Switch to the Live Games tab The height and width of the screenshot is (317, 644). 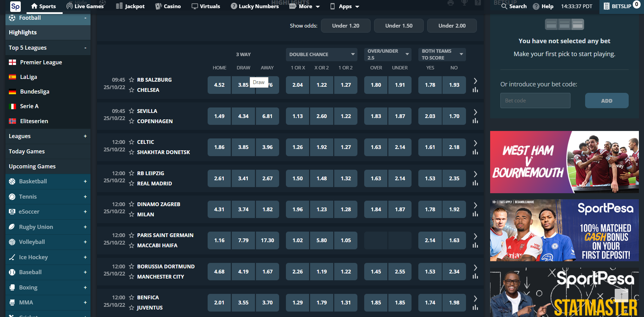[x=85, y=6]
